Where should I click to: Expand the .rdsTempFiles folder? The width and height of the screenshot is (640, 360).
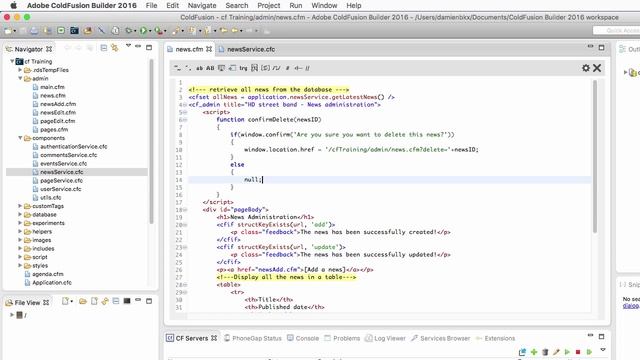20,70
